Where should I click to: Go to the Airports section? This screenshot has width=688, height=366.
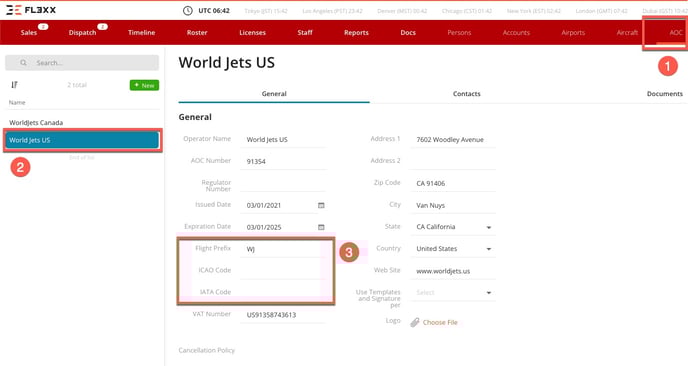coord(573,32)
